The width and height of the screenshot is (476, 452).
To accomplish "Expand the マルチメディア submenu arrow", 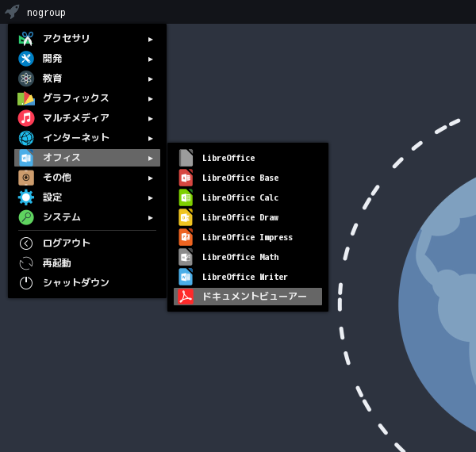I will (x=150, y=119).
